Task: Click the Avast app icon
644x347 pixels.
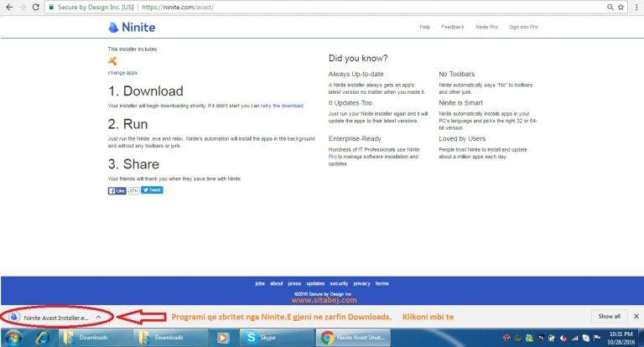Action: (x=112, y=61)
